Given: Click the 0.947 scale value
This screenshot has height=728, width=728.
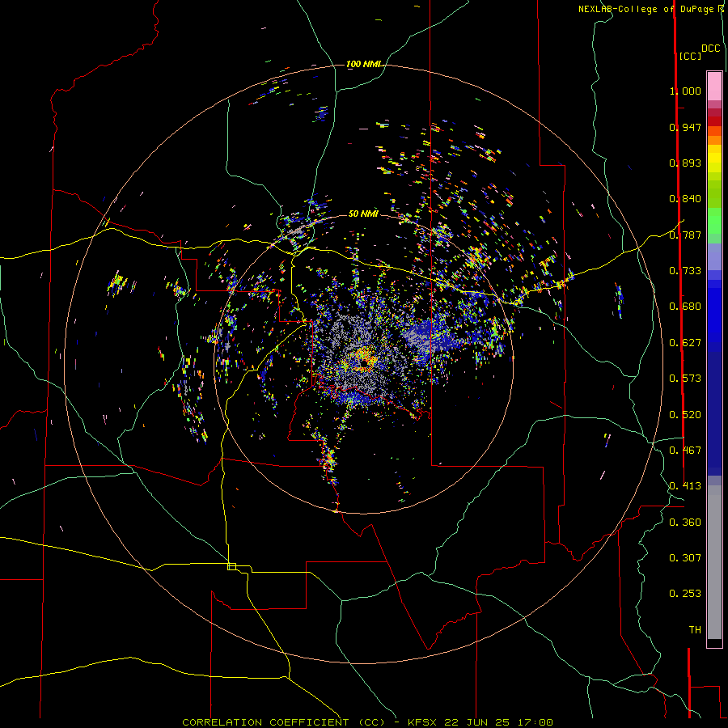Looking at the screenshot, I should 685,127.
